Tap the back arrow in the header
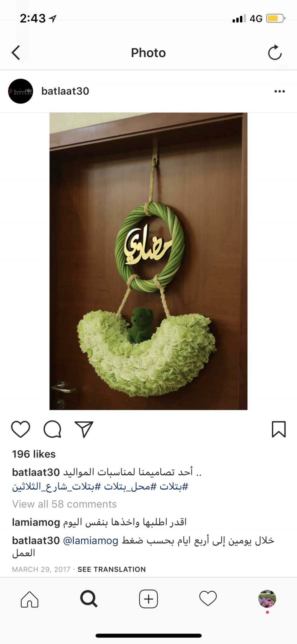297x644 pixels. [x=16, y=53]
